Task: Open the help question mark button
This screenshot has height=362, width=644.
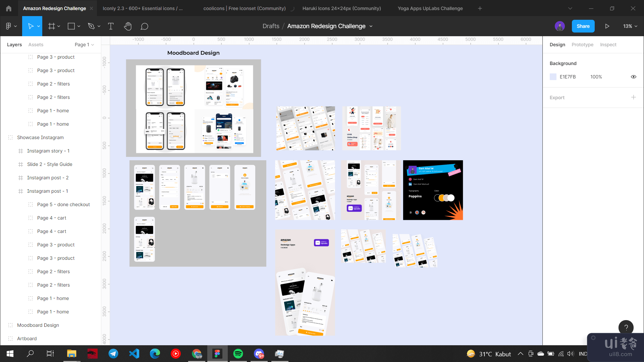Action: (x=626, y=327)
